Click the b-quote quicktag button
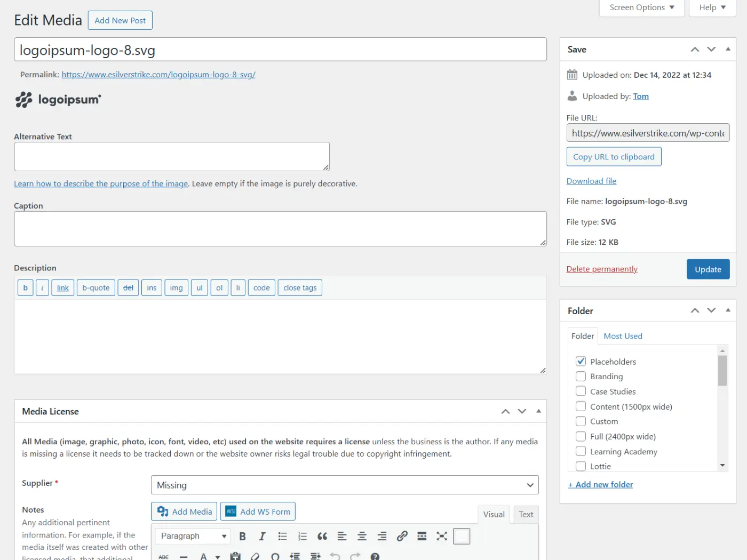The image size is (747, 560). point(96,287)
